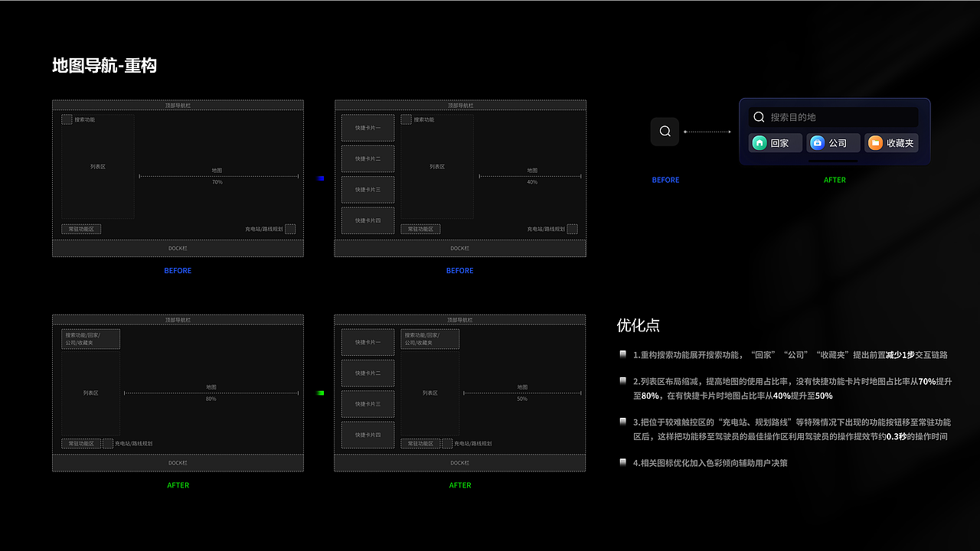Screen dimensions: 980x551
Task: Click bullet text starting 3.把位于较难触控区
Action: [x=792, y=429]
